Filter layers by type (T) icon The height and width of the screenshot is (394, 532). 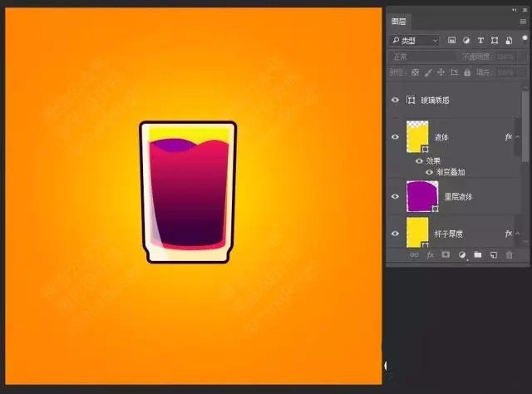tap(480, 41)
